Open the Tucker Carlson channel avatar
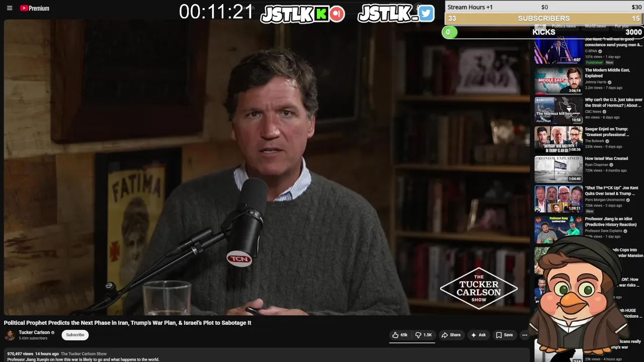Screen dimensions: 644x362 [x=10, y=335]
